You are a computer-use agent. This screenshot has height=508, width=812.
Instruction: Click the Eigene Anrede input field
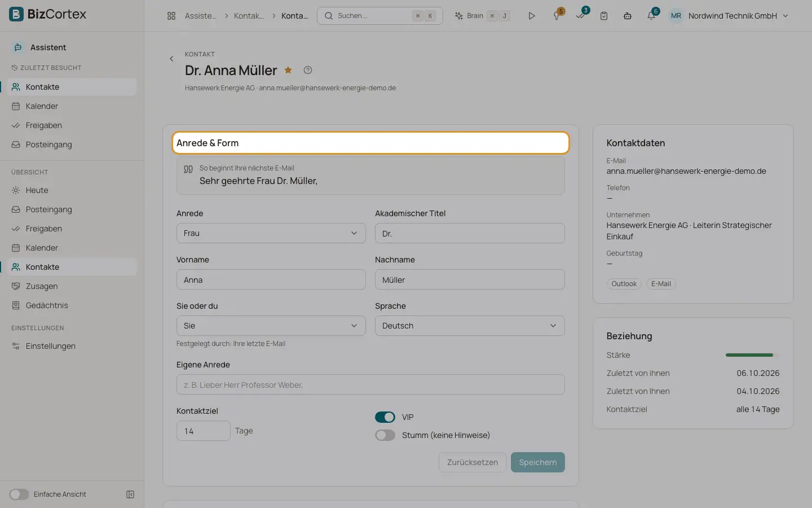370,384
